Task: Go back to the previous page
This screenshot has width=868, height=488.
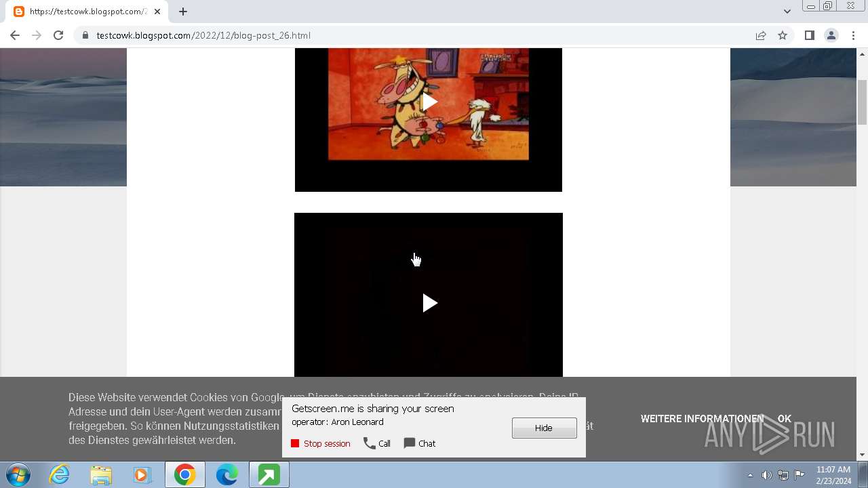Action: pyautogui.click(x=15, y=35)
